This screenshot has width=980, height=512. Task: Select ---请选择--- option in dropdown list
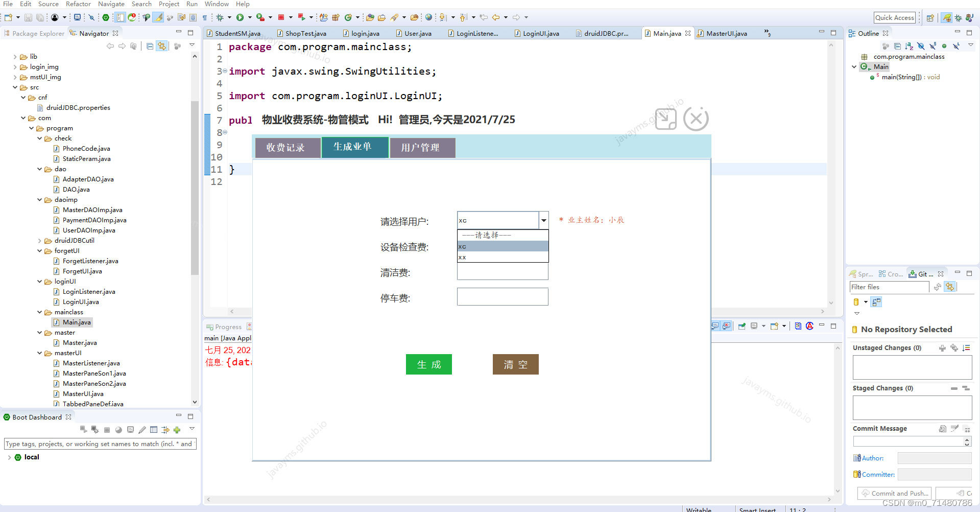pyautogui.click(x=503, y=235)
